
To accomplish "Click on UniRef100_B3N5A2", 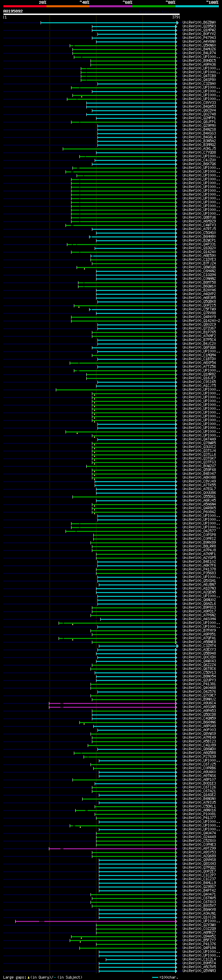I will click(199, 141).
